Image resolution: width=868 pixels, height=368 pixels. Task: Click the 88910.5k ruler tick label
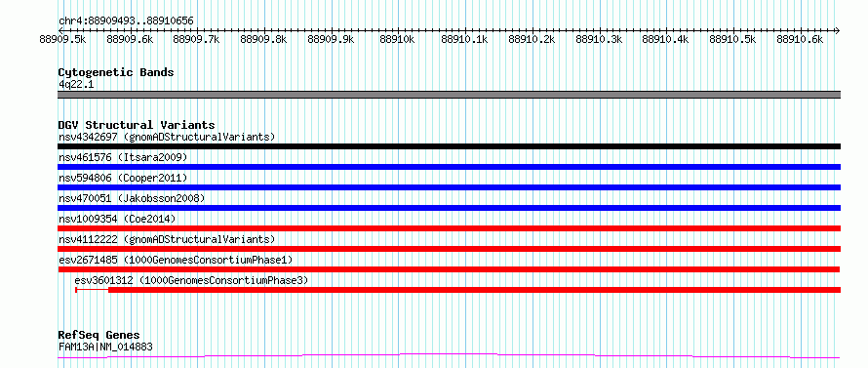(733, 39)
